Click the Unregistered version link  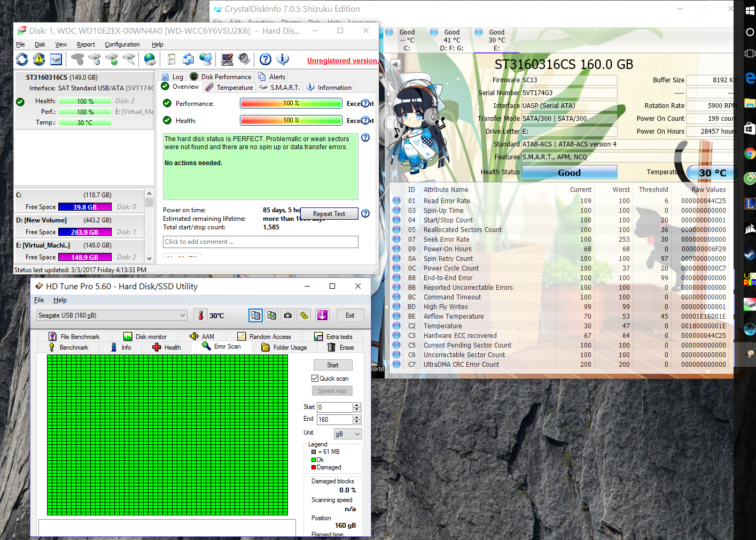click(342, 60)
